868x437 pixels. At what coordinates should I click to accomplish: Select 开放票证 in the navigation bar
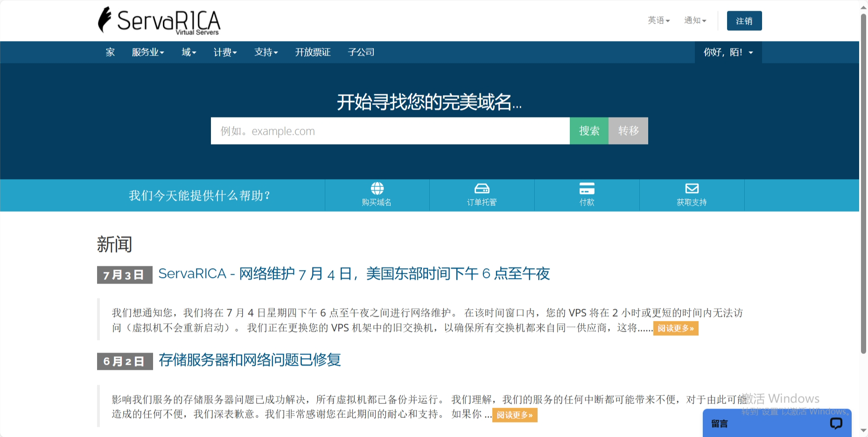coord(313,52)
